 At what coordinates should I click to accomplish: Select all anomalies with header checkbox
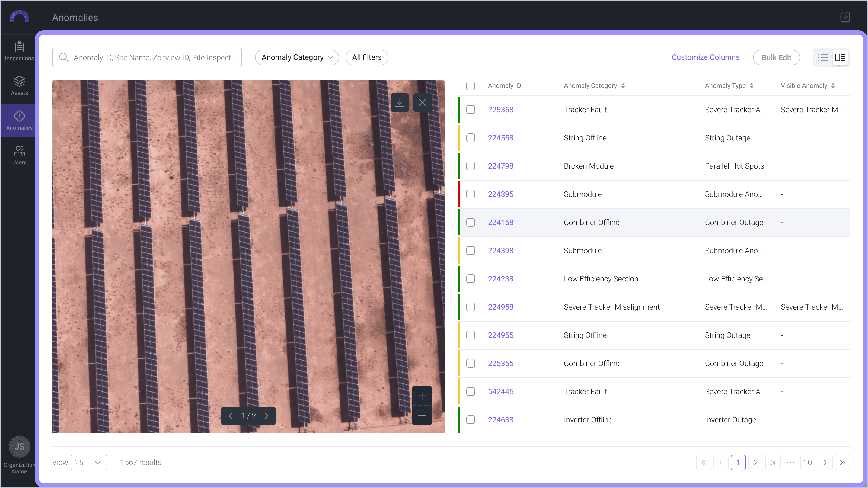470,86
